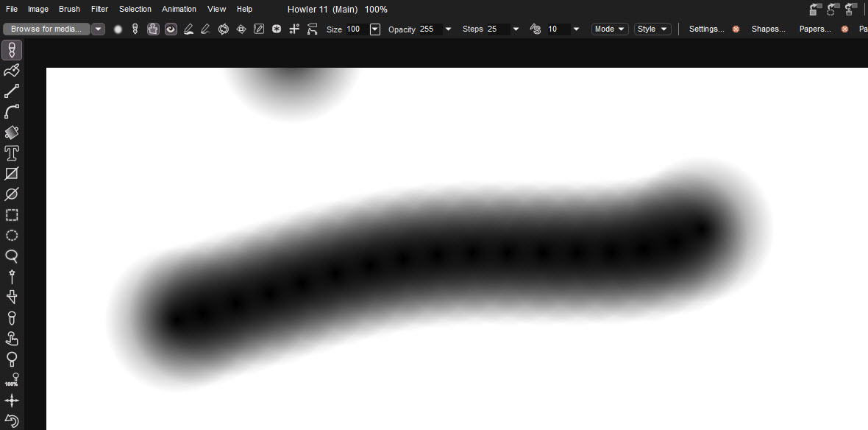
Task: Toggle the soft round brush tip button
Action: point(118,29)
